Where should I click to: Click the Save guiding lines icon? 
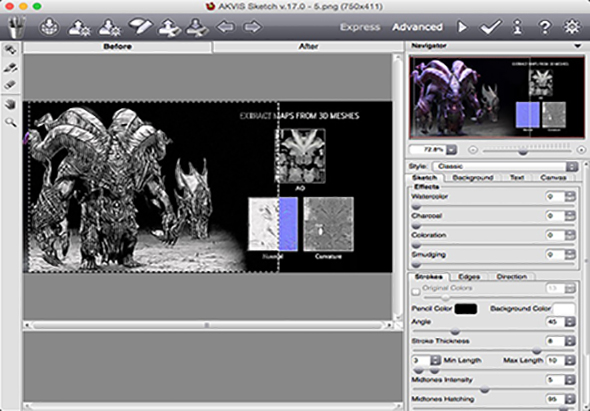(197, 27)
